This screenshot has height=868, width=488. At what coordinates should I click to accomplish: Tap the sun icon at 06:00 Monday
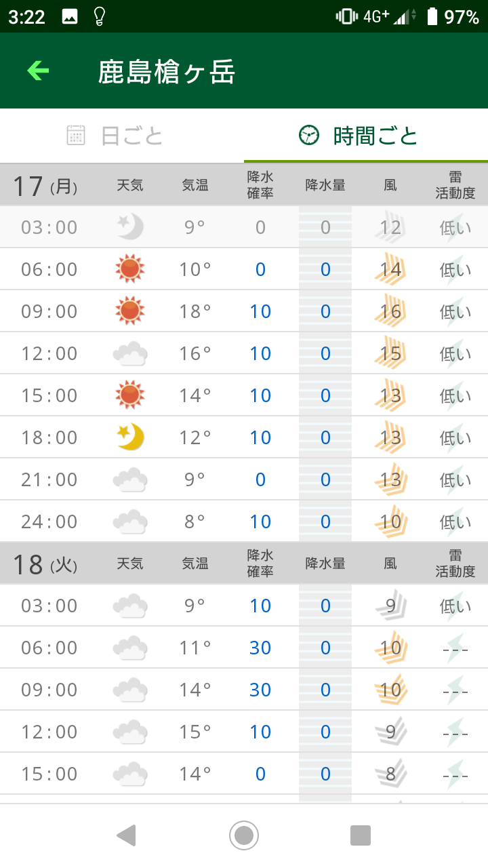click(129, 269)
